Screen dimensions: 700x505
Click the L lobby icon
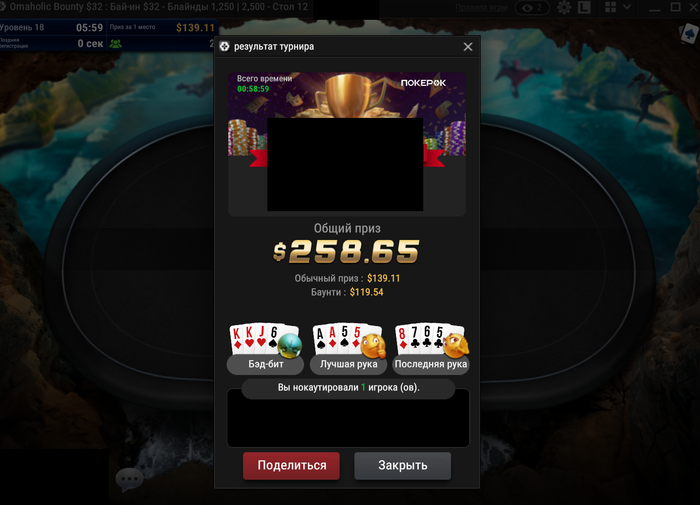tap(584, 8)
